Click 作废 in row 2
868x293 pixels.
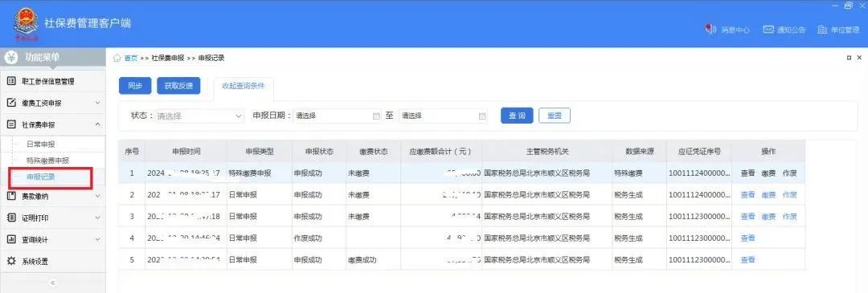pyautogui.click(x=789, y=195)
